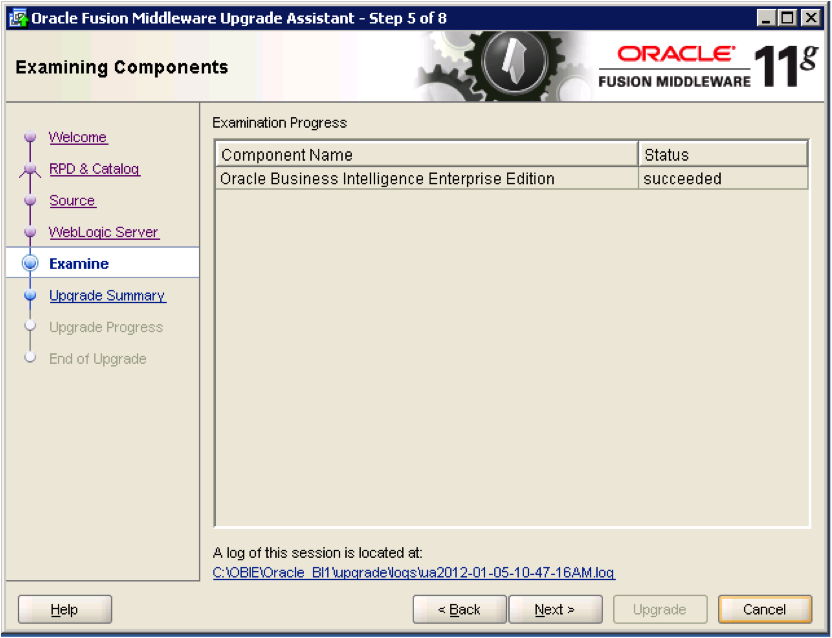Click the Upgrade Summary step bullet icon
The width and height of the screenshot is (832, 638).
click(x=30, y=295)
